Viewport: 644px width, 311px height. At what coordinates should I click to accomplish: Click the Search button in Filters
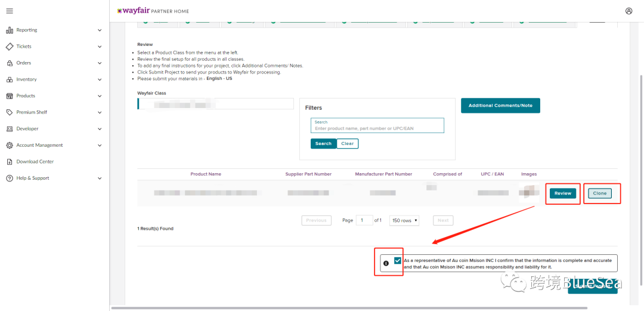click(323, 144)
